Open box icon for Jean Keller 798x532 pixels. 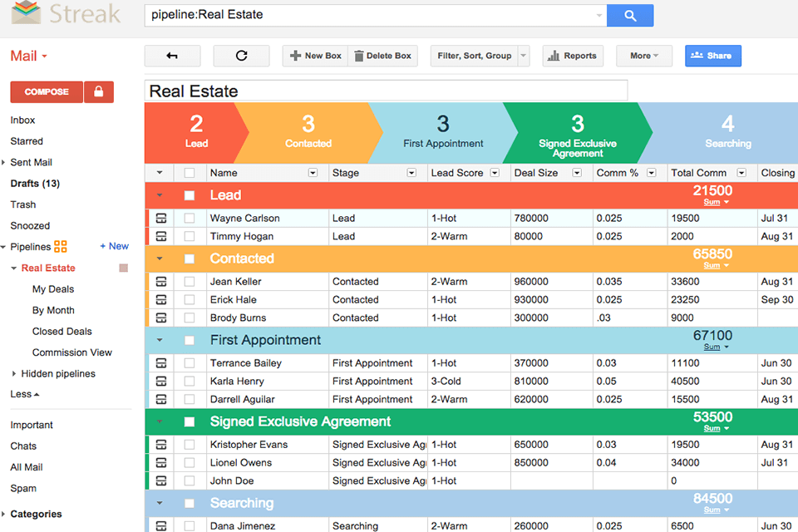[160, 282]
